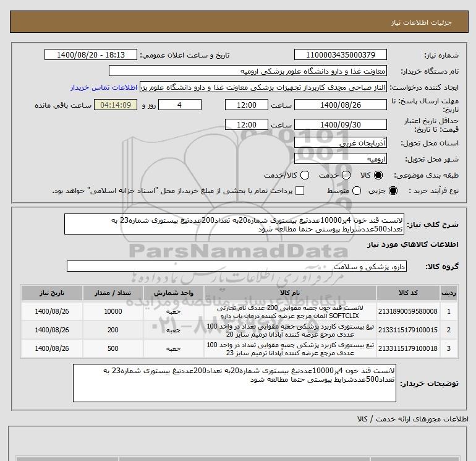Click the price validity time 12:00 field
Image resolution: width=476 pixels, height=461 pixels.
247,124
